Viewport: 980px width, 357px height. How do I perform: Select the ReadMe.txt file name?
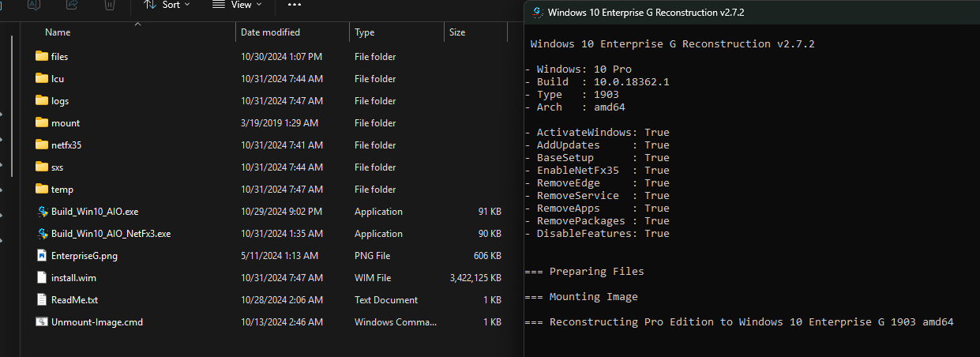74,300
